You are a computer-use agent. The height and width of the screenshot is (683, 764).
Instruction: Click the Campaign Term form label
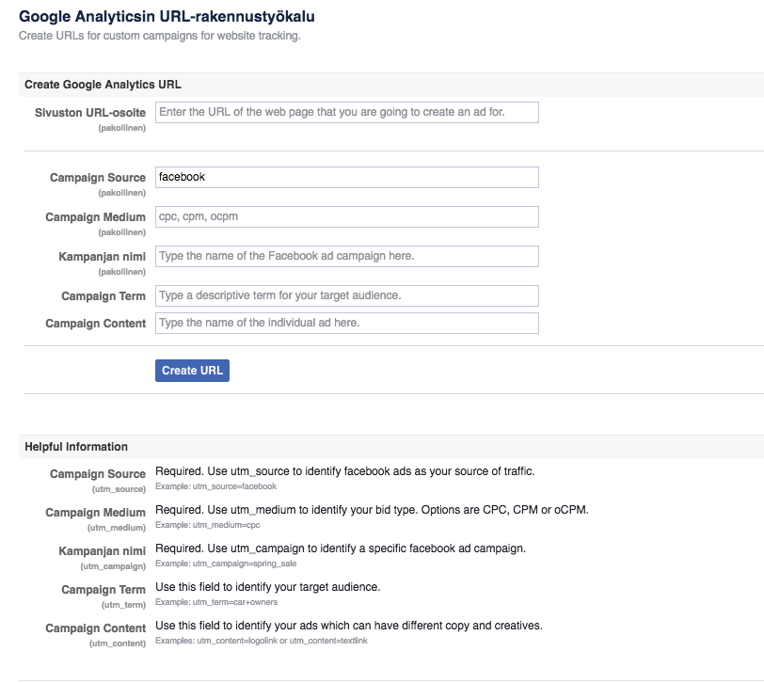point(103,296)
